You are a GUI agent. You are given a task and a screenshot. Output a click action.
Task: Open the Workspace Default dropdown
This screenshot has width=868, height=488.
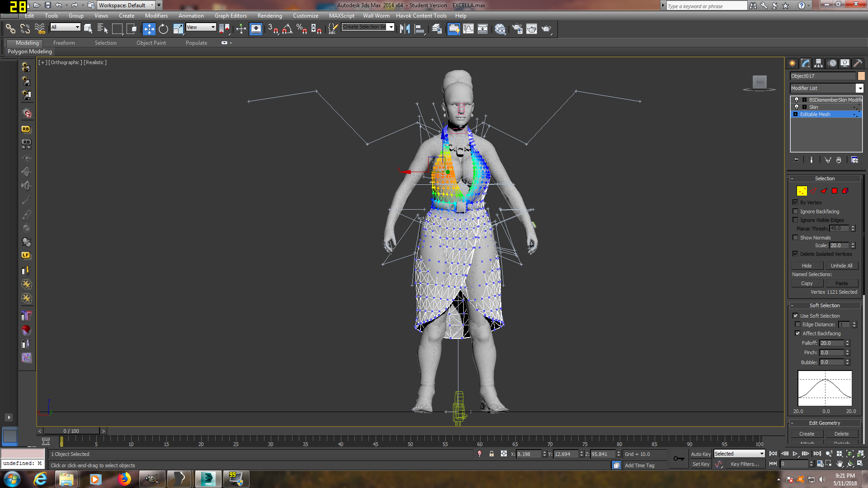point(152,5)
